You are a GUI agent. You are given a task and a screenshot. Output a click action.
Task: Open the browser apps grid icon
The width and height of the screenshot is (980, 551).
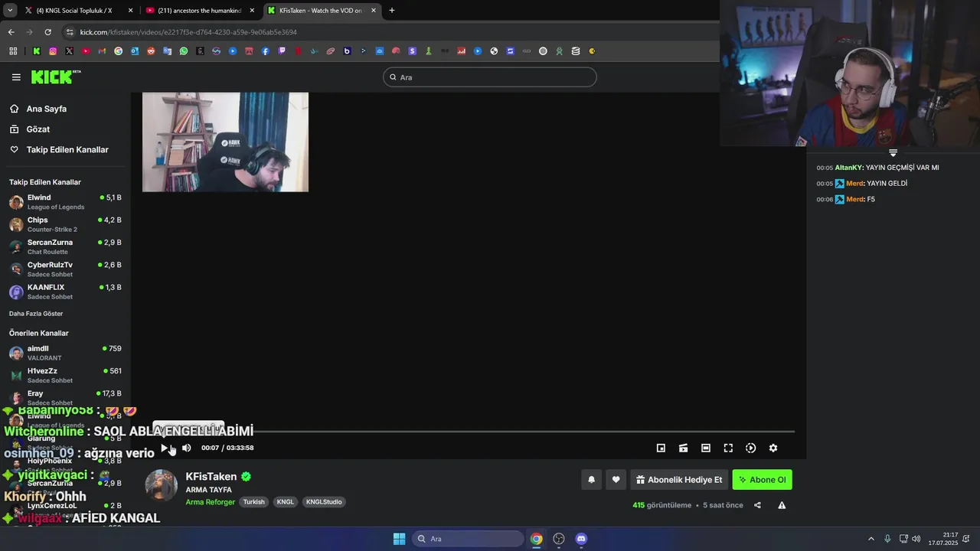pyautogui.click(x=13, y=51)
